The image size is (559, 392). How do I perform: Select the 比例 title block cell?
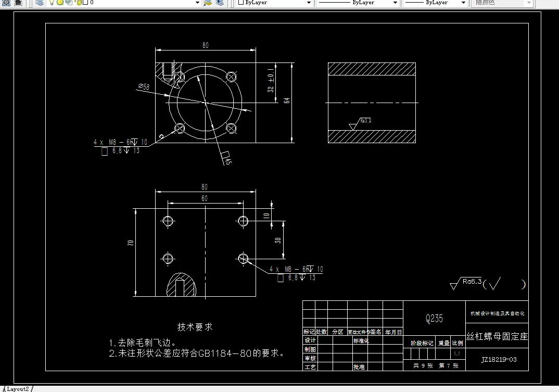coord(458,343)
